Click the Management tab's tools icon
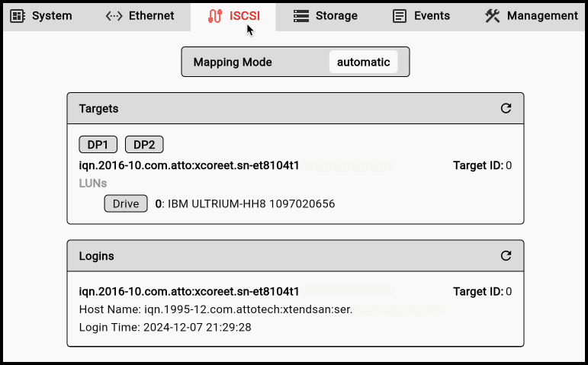 point(492,16)
